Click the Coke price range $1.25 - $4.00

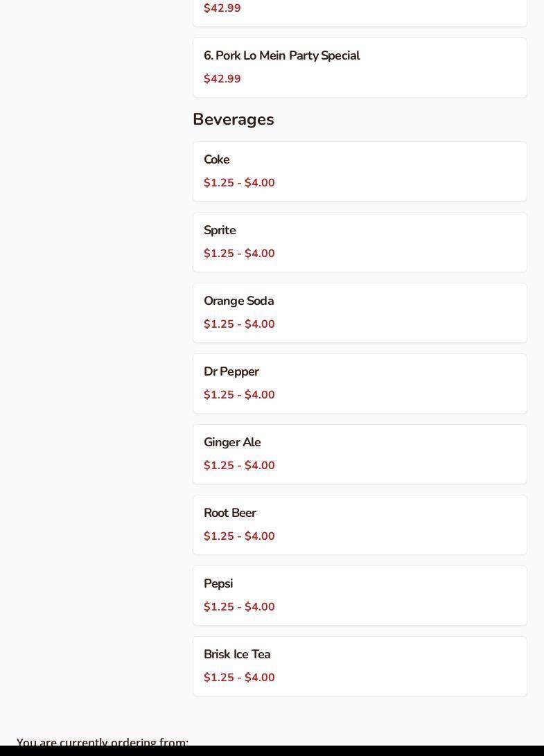pos(239,183)
